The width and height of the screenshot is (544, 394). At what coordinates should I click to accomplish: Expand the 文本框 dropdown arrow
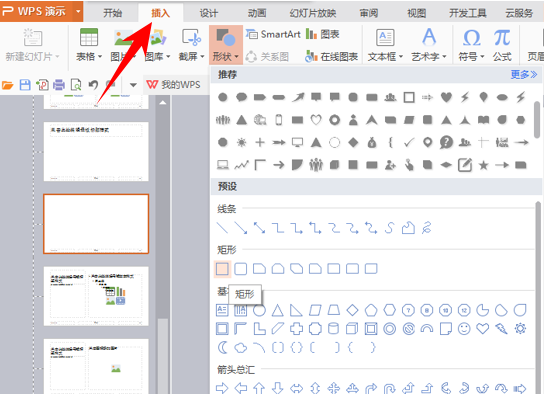coord(401,57)
